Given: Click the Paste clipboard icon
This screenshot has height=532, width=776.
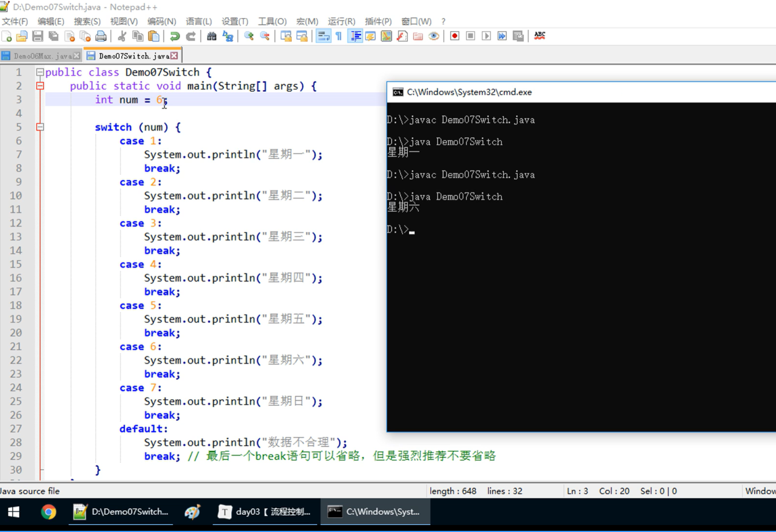Looking at the screenshot, I should (154, 36).
